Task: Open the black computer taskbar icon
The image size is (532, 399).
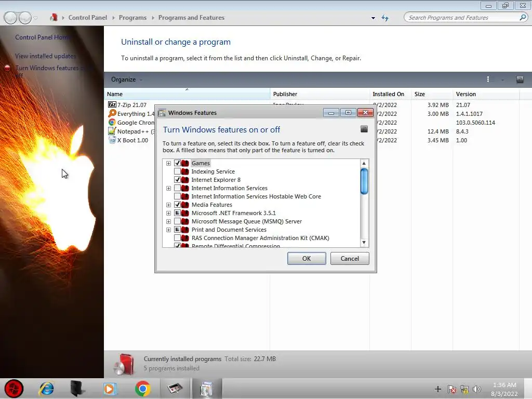Action: point(78,389)
